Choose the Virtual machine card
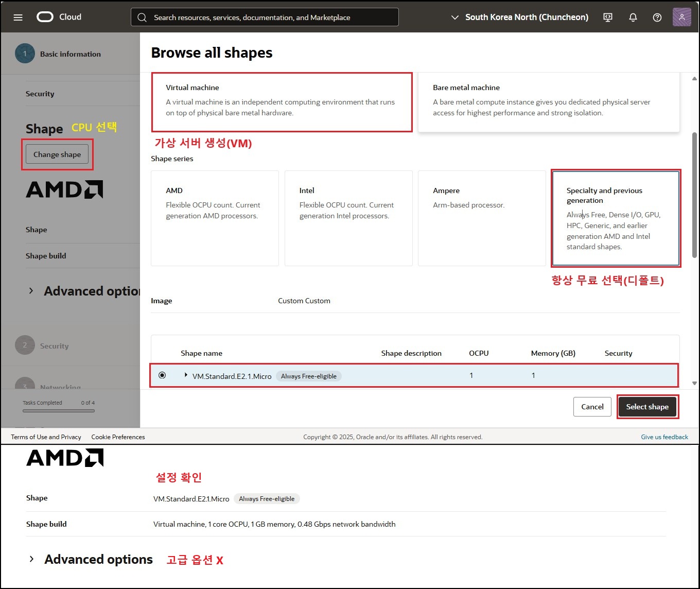The image size is (700, 589). [282, 102]
